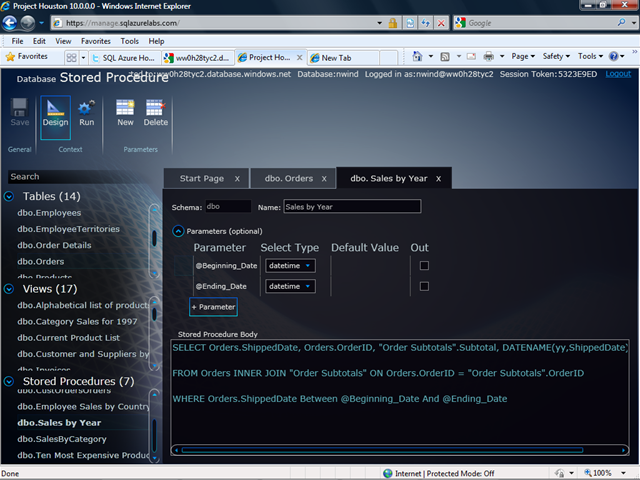Select dbo.Order Details table
Image resolution: width=640 pixels, height=480 pixels.
pyautogui.click(x=54, y=245)
